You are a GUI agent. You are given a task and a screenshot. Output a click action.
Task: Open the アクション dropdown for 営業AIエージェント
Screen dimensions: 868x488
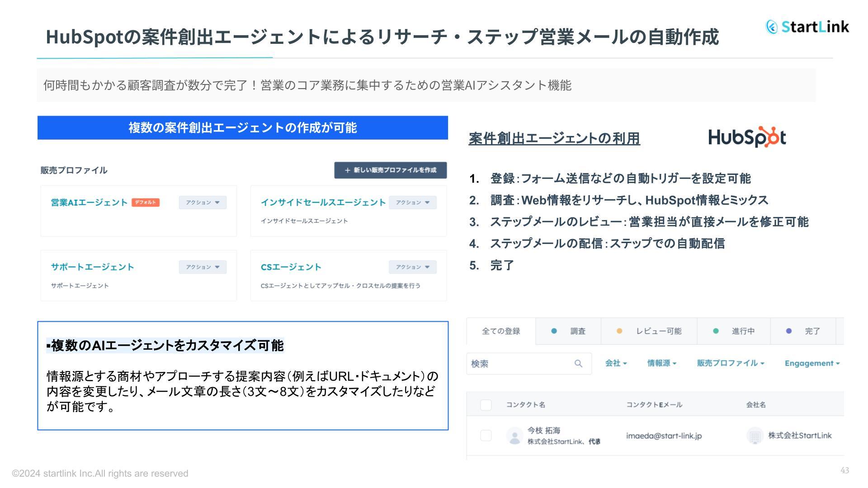tap(202, 202)
